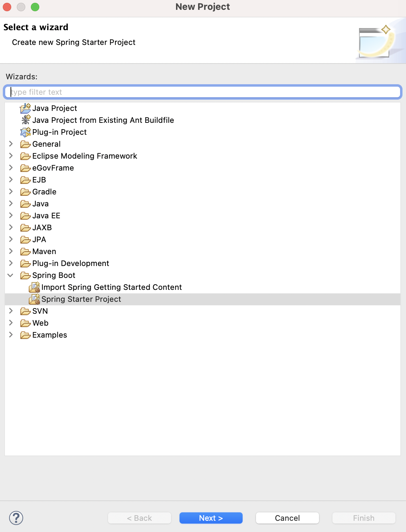Expand the Examples category
This screenshot has height=532, width=406.
[11, 335]
